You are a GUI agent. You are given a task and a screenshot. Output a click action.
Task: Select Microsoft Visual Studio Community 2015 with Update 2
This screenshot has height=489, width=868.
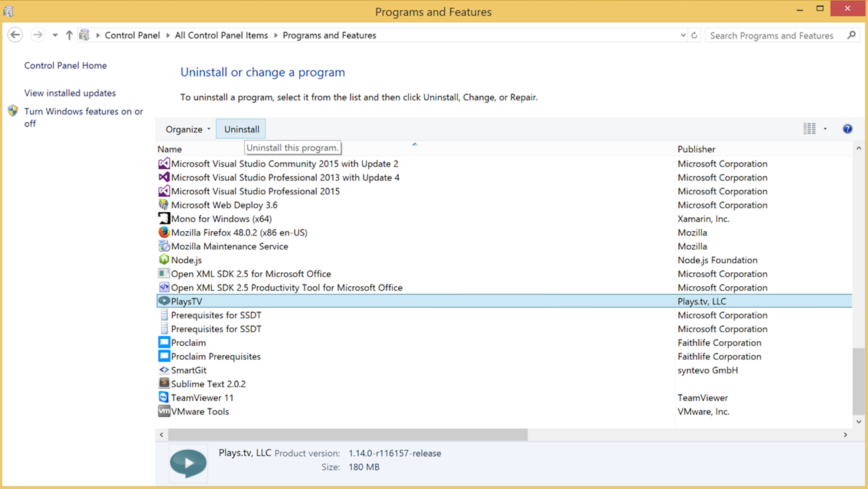(x=285, y=164)
